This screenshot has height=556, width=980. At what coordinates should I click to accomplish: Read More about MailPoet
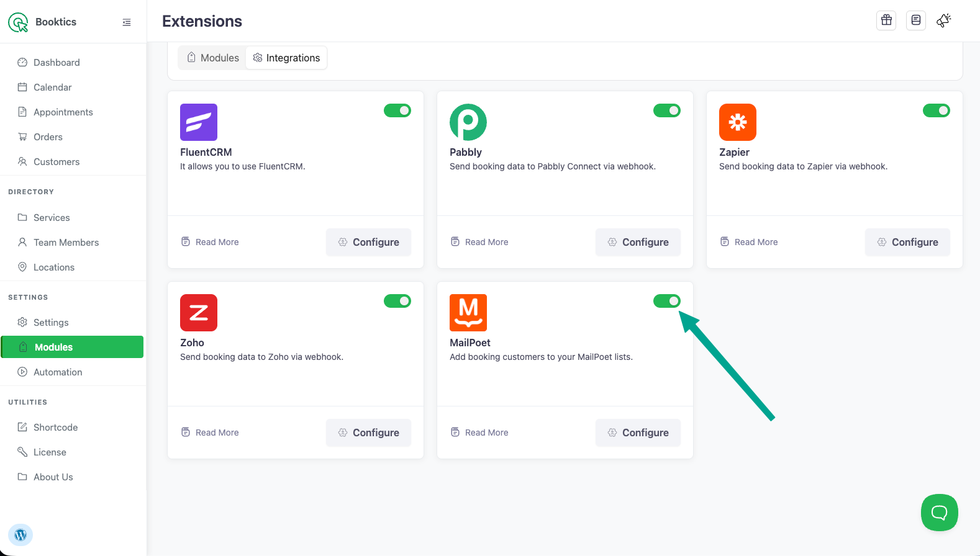click(479, 433)
